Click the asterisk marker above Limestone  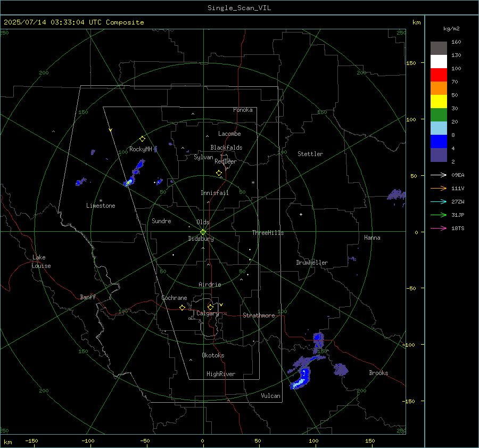tap(101, 201)
